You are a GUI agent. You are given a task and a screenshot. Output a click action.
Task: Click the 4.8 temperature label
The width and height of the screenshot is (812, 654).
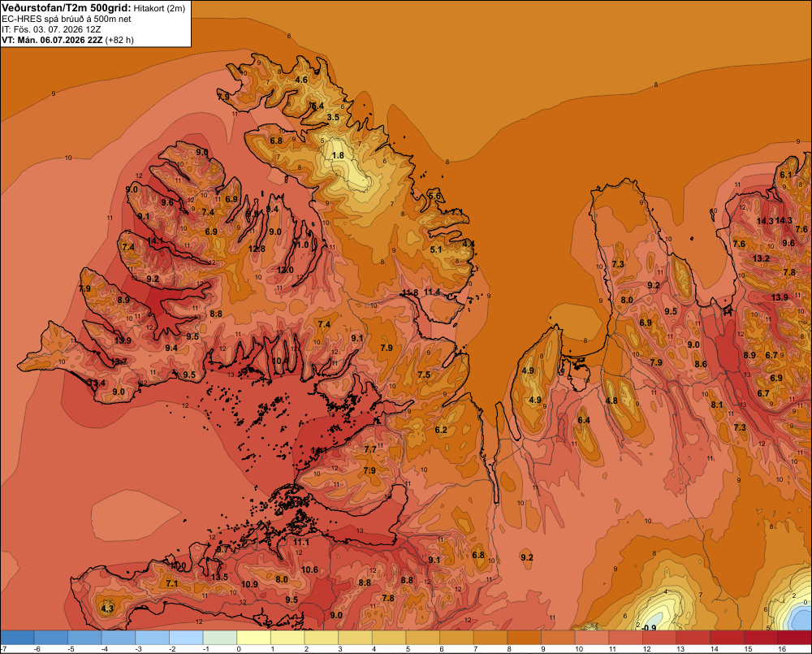point(611,401)
